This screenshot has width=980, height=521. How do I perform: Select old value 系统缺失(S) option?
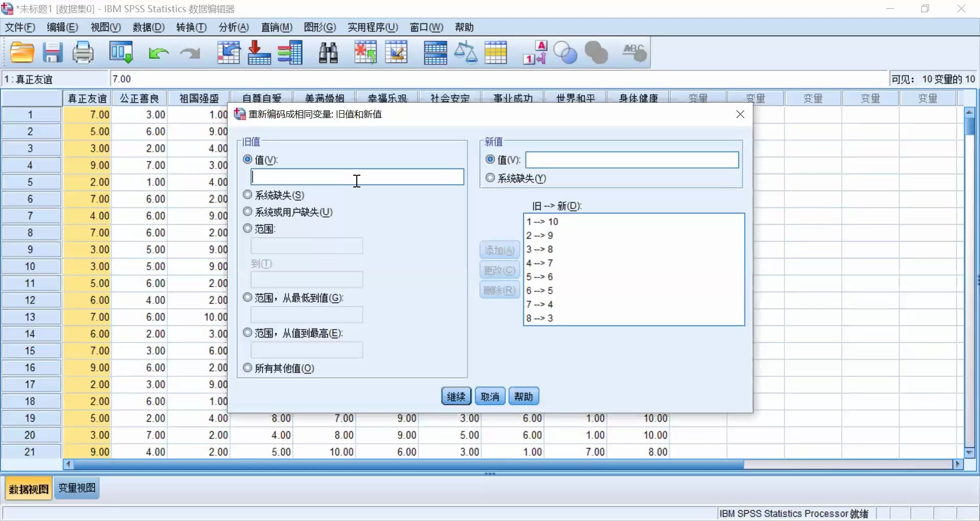pyautogui.click(x=248, y=195)
